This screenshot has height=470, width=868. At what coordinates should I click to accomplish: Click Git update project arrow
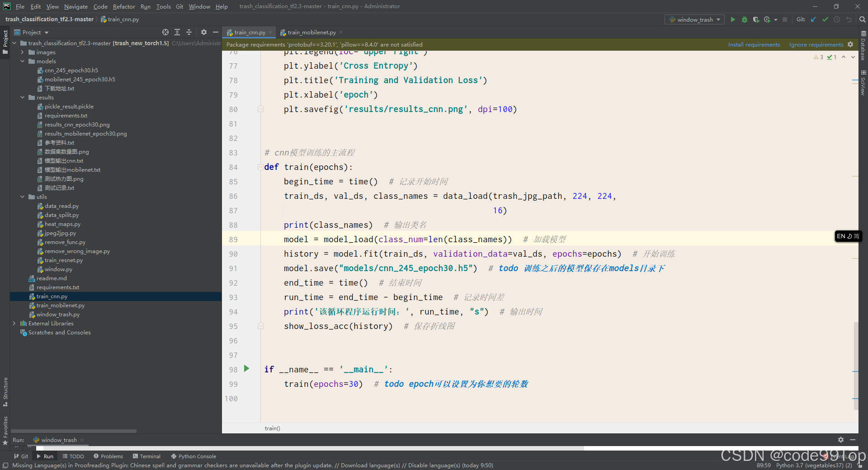813,19
